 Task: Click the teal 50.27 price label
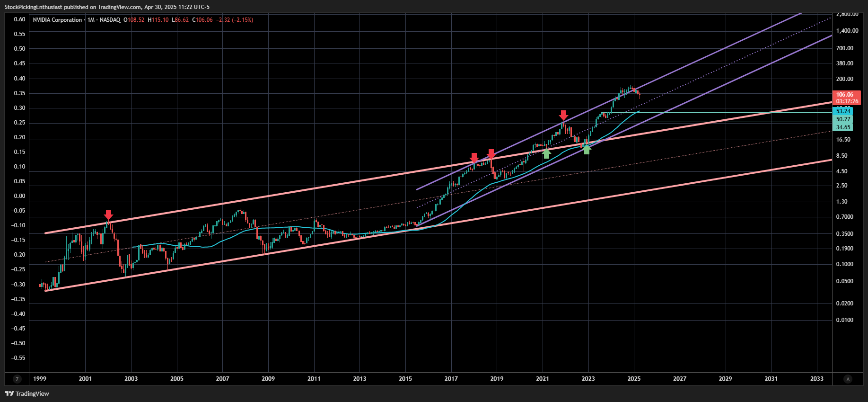[842, 119]
